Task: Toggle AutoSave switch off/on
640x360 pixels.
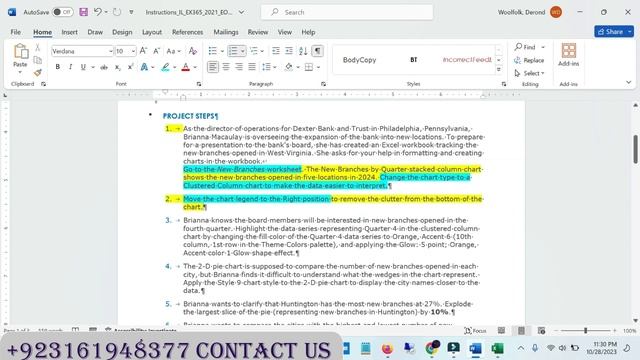Action: 63,12
